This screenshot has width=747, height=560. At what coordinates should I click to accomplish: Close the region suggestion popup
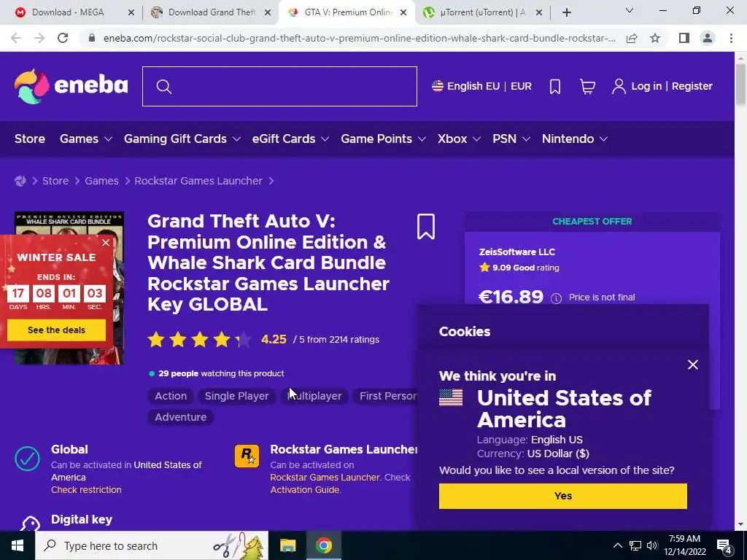[693, 365]
